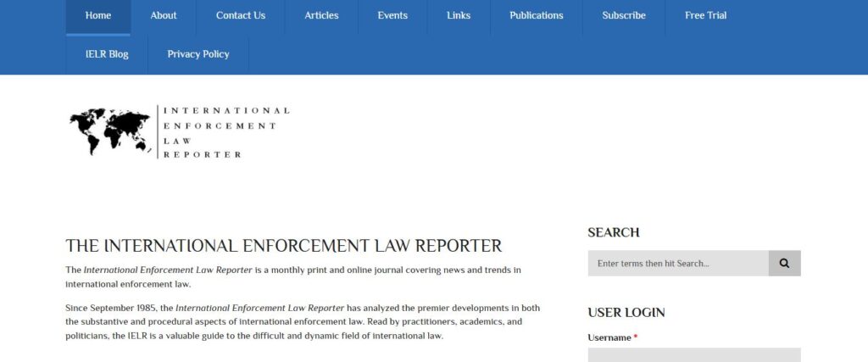
Task: Open the IELR Blog page
Action: pyautogui.click(x=107, y=54)
